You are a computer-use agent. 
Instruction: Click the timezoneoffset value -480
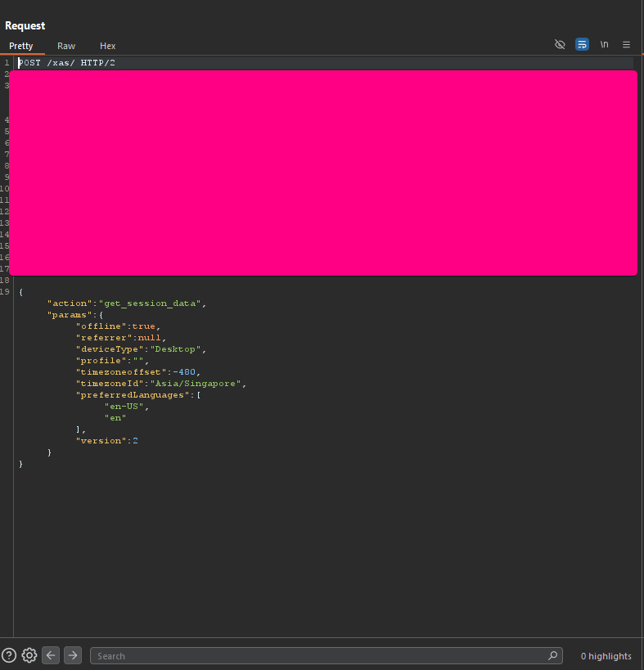coord(187,372)
